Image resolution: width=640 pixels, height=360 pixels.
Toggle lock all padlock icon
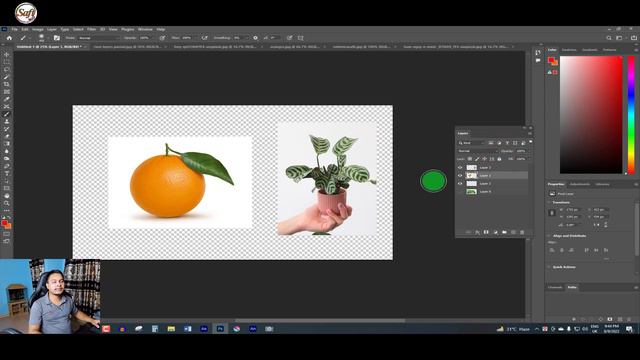(499, 159)
